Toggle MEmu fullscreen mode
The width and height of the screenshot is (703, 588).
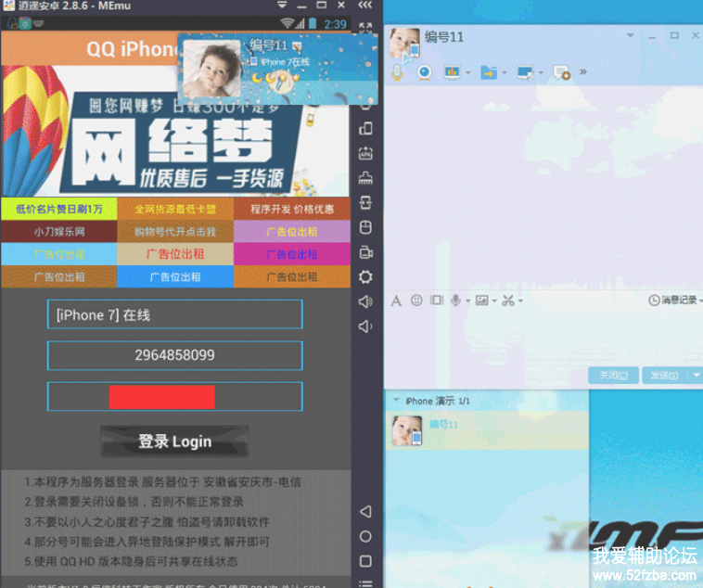point(365,28)
